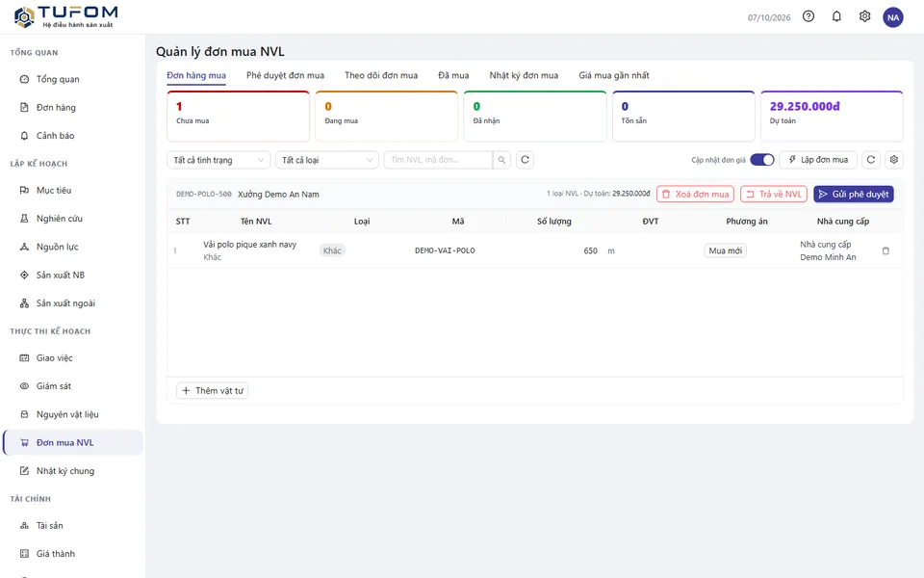Click the Số lượng column header

(554, 222)
